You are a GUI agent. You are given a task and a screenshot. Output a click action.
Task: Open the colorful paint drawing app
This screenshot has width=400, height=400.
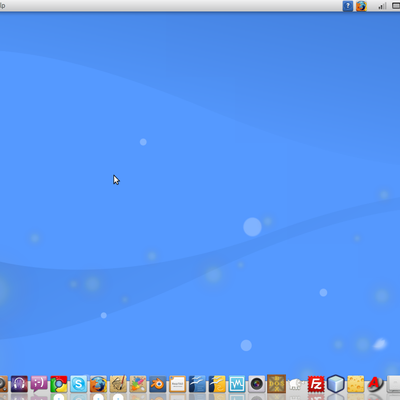[x=138, y=384]
